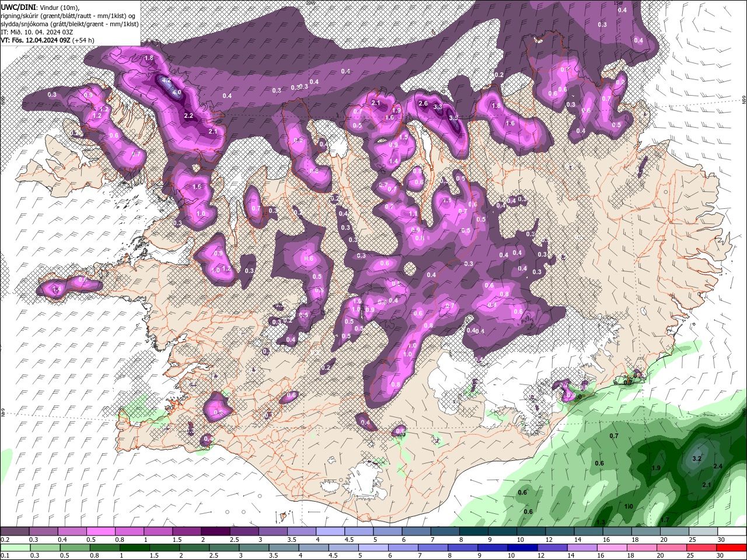Click the 3.2 rain maximum in green area

[x=697, y=459]
